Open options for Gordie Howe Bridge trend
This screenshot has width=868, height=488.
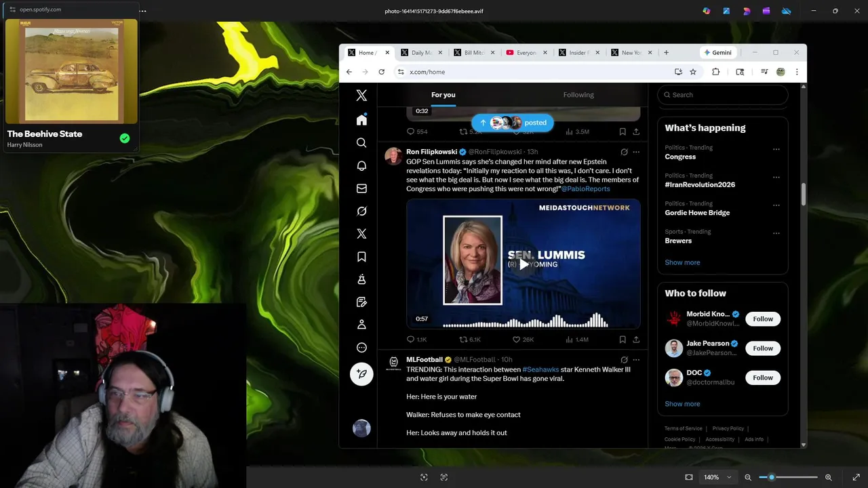tap(776, 205)
